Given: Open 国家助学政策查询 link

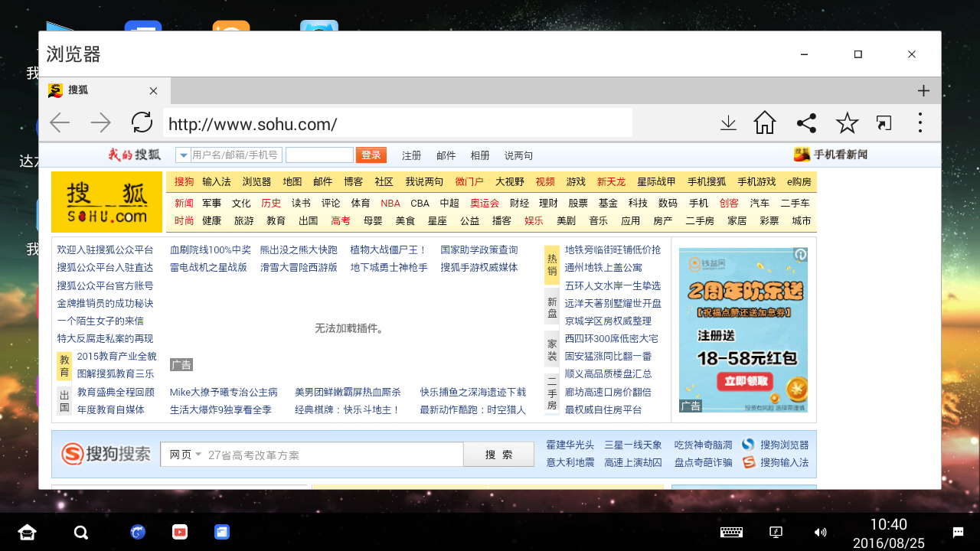Looking at the screenshot, I should point(479,249).
